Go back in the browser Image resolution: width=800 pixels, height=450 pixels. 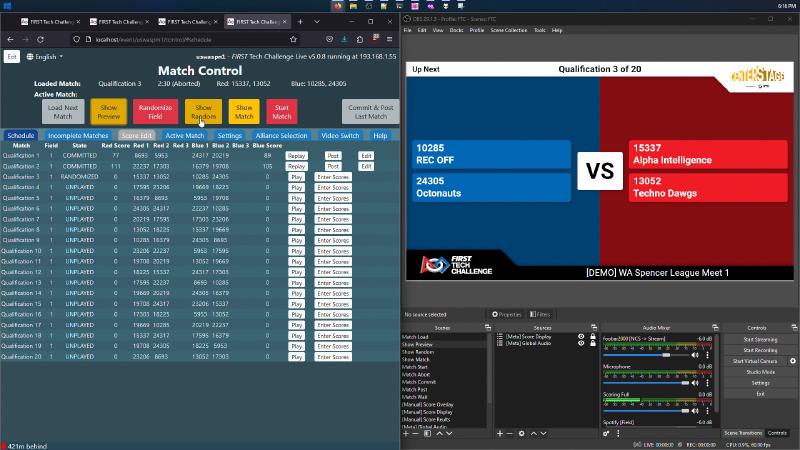pyautogui.click(x=10, y=39)
